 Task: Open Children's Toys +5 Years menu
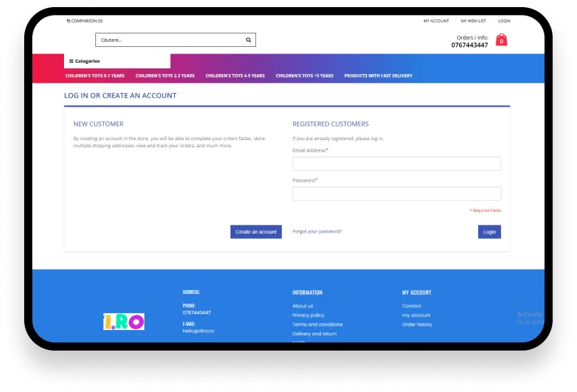(x=305, y=76)
